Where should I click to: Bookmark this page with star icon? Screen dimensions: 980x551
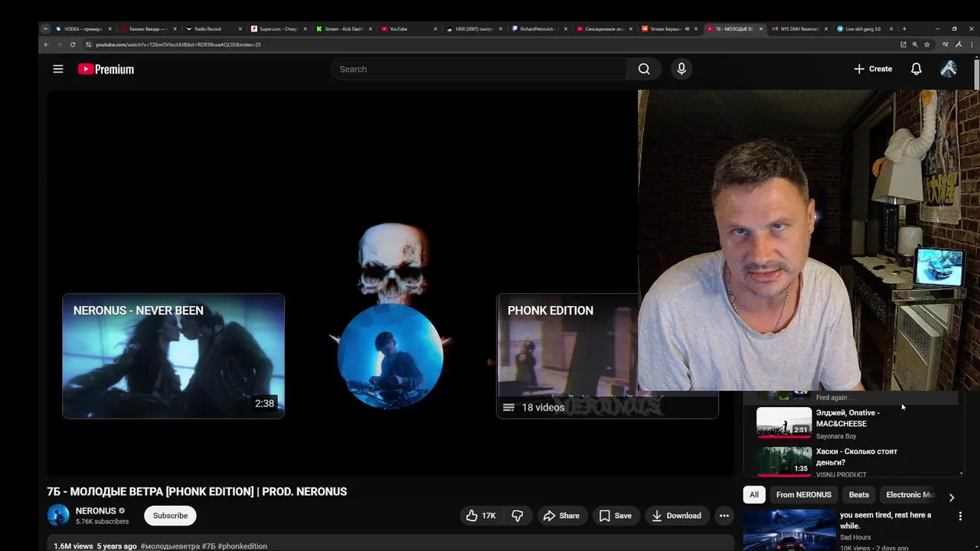coord(926,44)
